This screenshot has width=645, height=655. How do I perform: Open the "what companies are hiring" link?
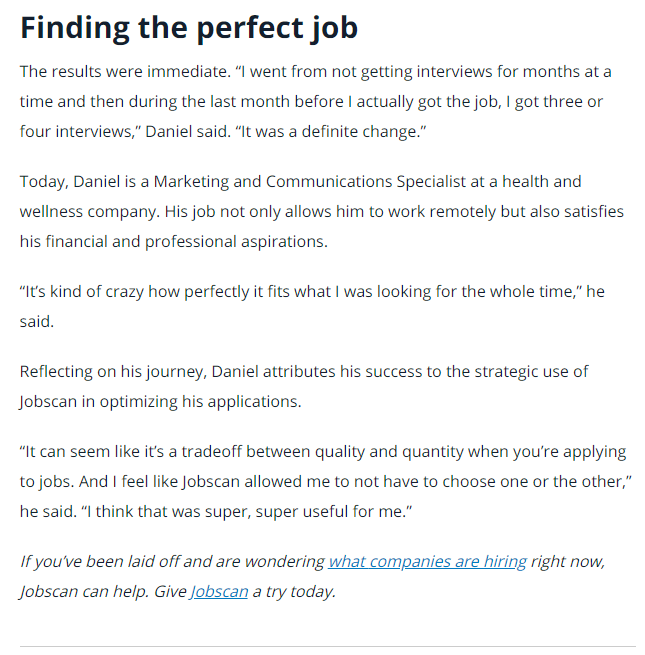[427, 561]
